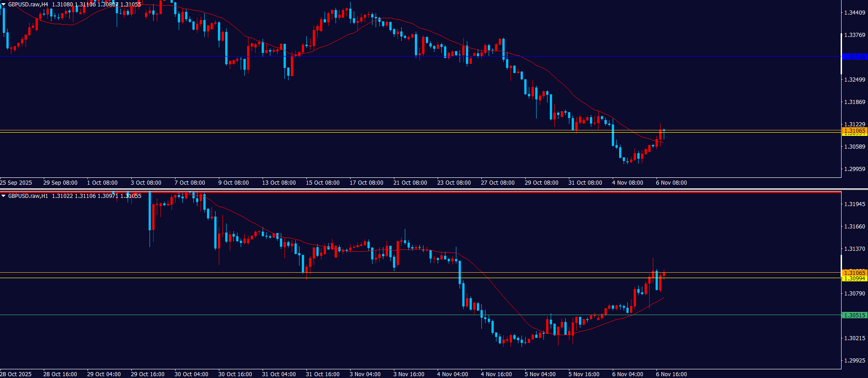This screenshot has height=378, width=868.
Task: Click the '6 Nov 16:00' time label
Action: click(x=671, y=374)
